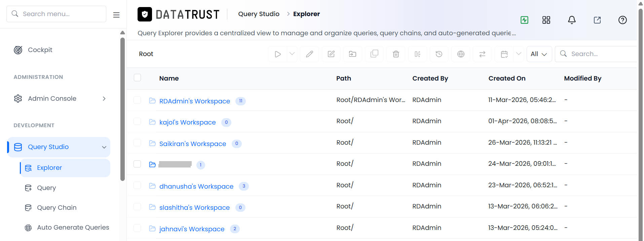Check the redacted-name workspace row checkbox
This screenshot has width=644, height=241.
click(137, 164)
